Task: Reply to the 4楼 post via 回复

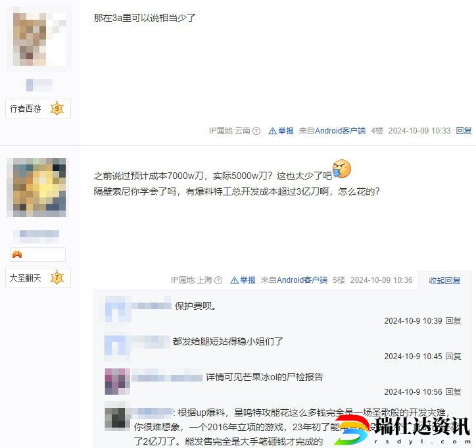Action: (x=464, y=131)
